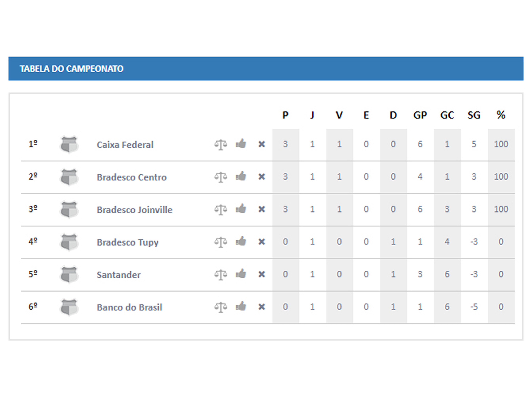Screen dimensions: 532x399
Task: Click the SG column header
Action: tap(474, 115)
